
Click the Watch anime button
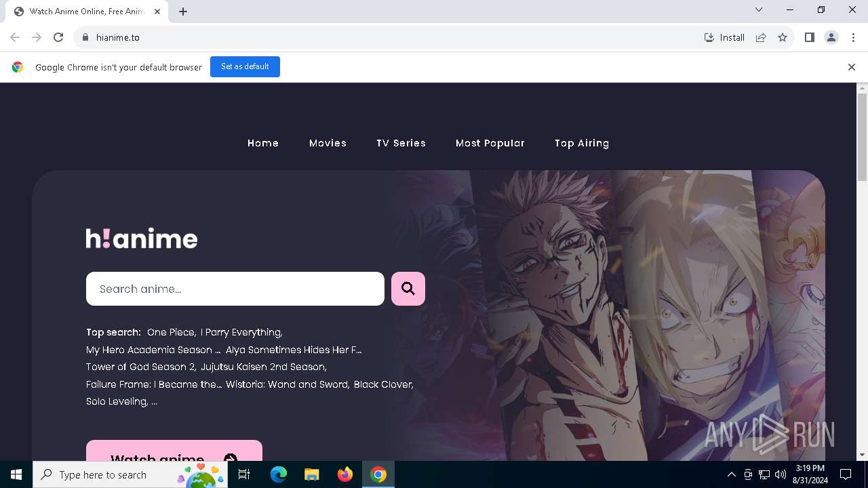174,451
